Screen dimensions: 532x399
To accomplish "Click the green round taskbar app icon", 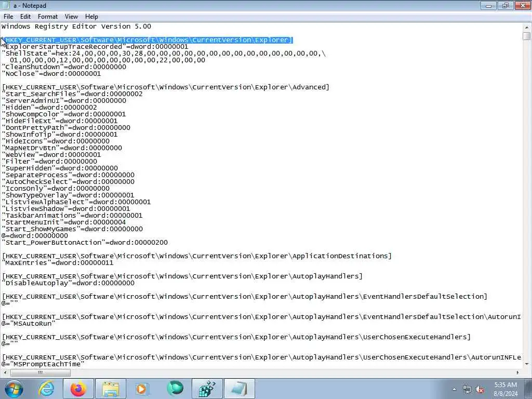I will [175, 389].
